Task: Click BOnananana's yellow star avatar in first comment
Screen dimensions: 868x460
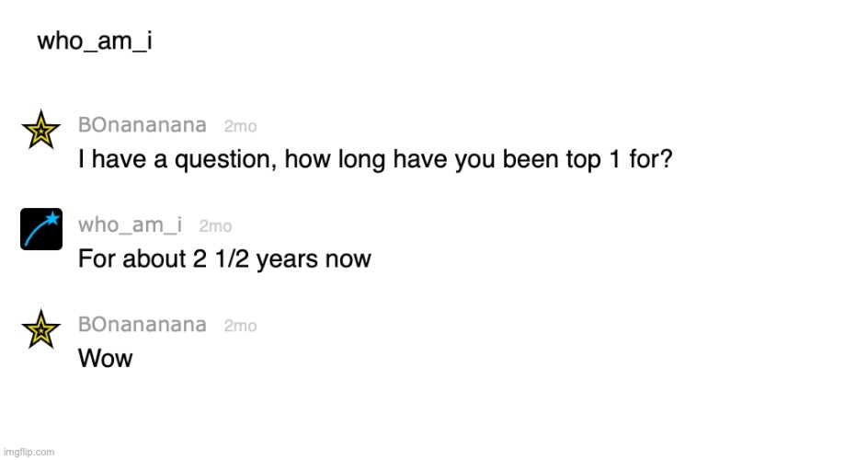Action: click(x=41, y=130)
